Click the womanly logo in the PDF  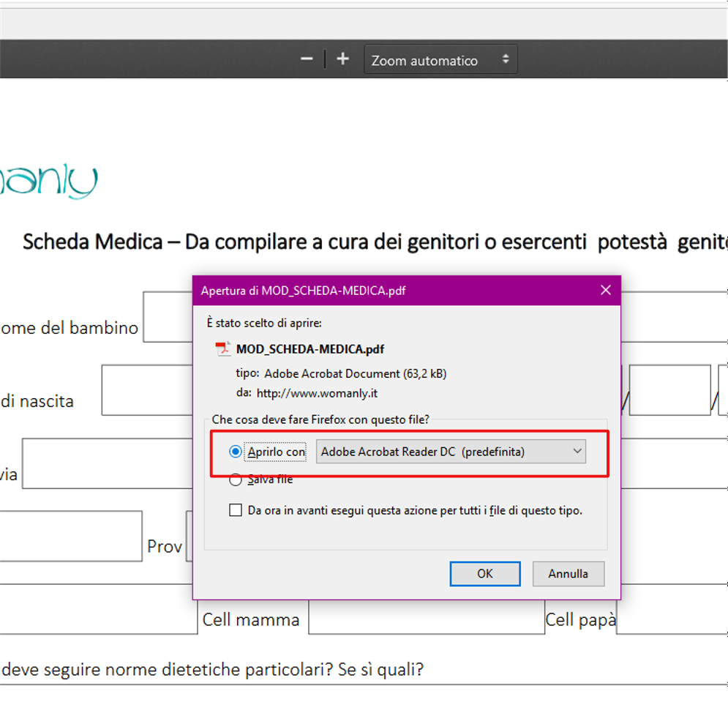48,181
